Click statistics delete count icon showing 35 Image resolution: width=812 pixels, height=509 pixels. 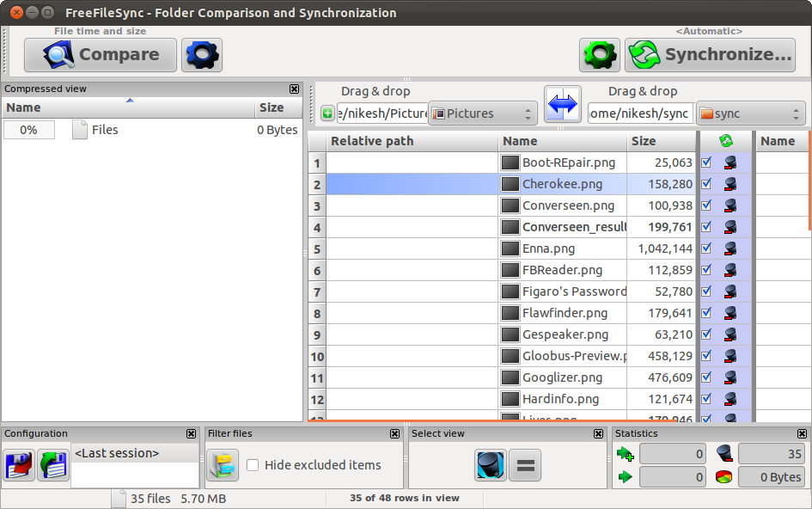click(x=724, y=454)
